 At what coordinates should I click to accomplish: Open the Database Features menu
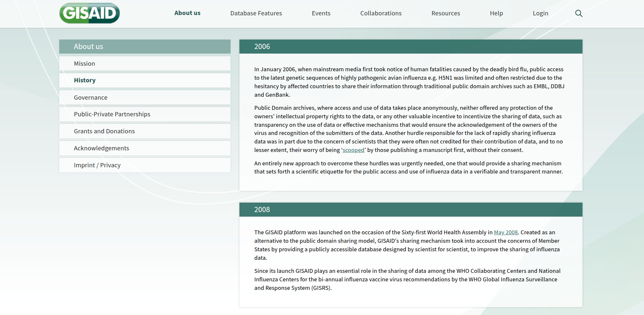(256, 13)
